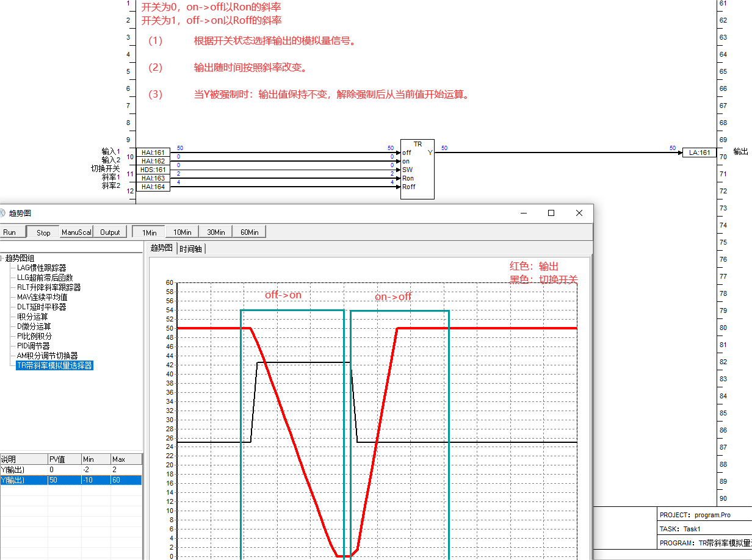Maximize the trend chart window

pos(551,213)
